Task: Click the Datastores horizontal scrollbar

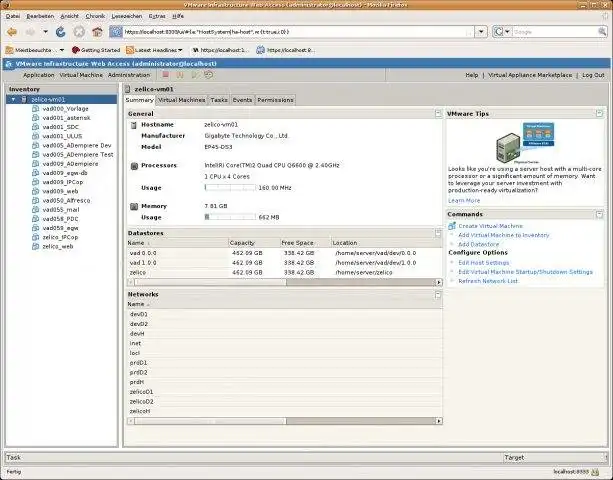Action: coord(285,282)
